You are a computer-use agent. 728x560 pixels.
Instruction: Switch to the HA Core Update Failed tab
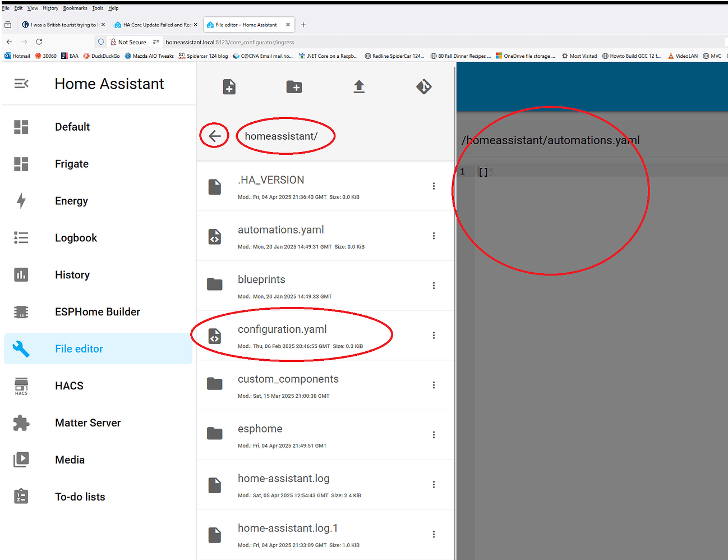[155, 24]
